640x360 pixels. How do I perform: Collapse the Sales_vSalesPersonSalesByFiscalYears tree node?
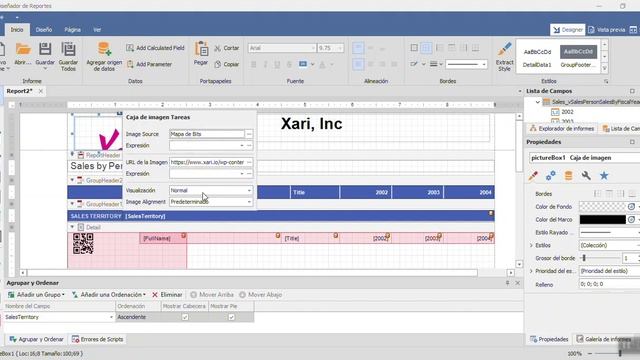tap(538, 102)
